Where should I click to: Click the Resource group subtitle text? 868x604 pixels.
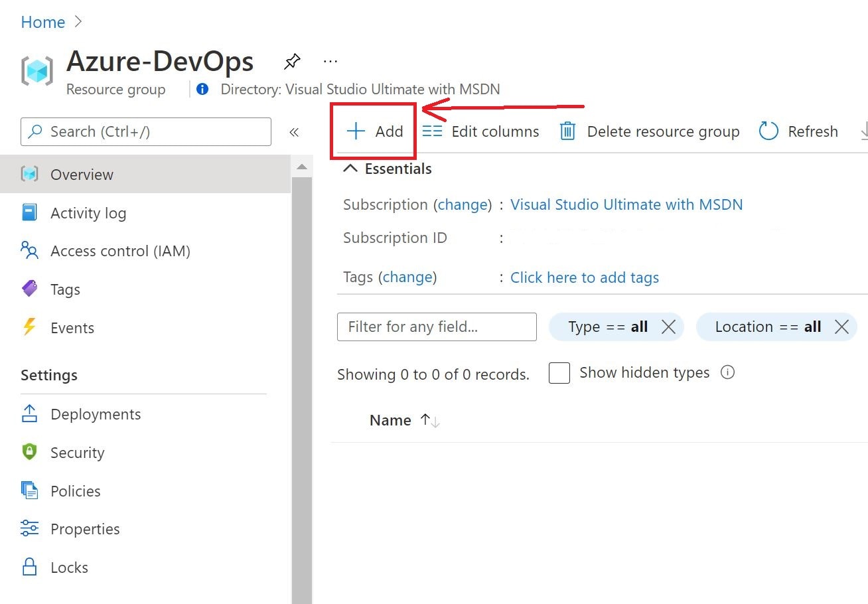click(116, 89)
